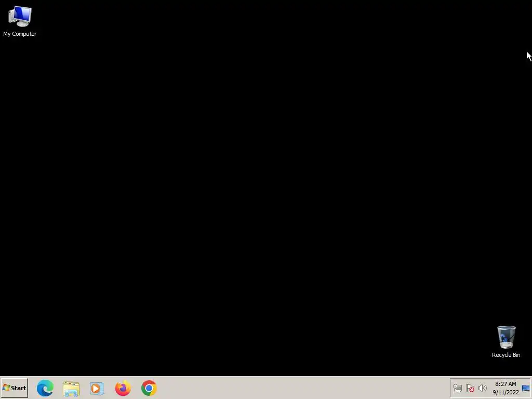Open the clock showing 8:27 AM

pos(506,388)
